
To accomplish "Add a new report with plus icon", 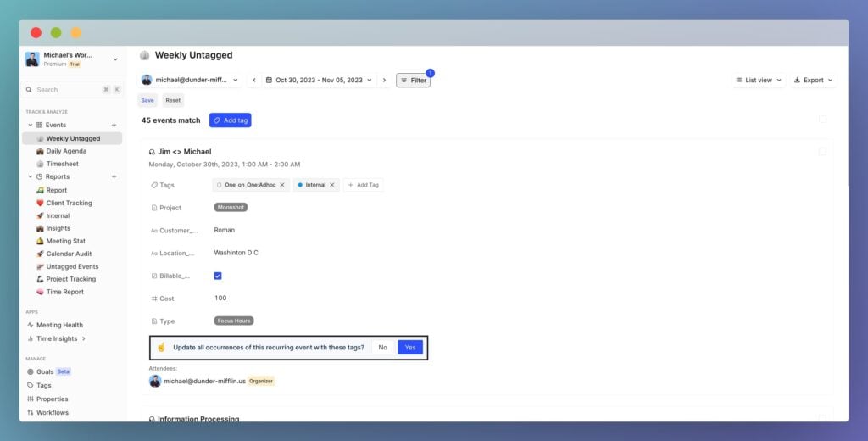I will click(114, 176).
